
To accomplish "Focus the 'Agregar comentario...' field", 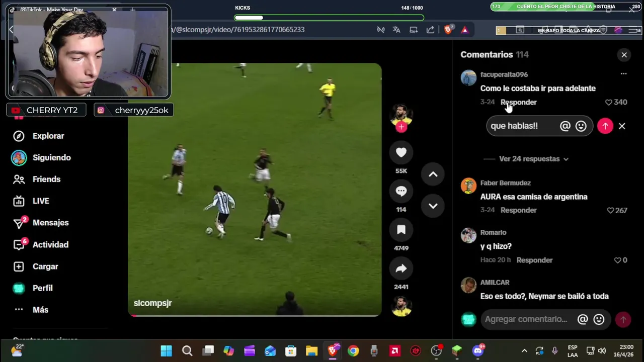I will click(x=525, y=319).
